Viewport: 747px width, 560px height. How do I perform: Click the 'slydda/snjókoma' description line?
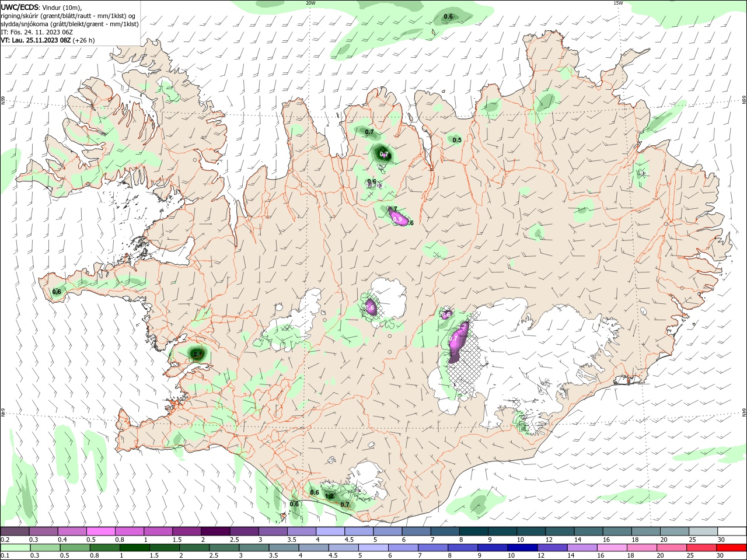69,24
